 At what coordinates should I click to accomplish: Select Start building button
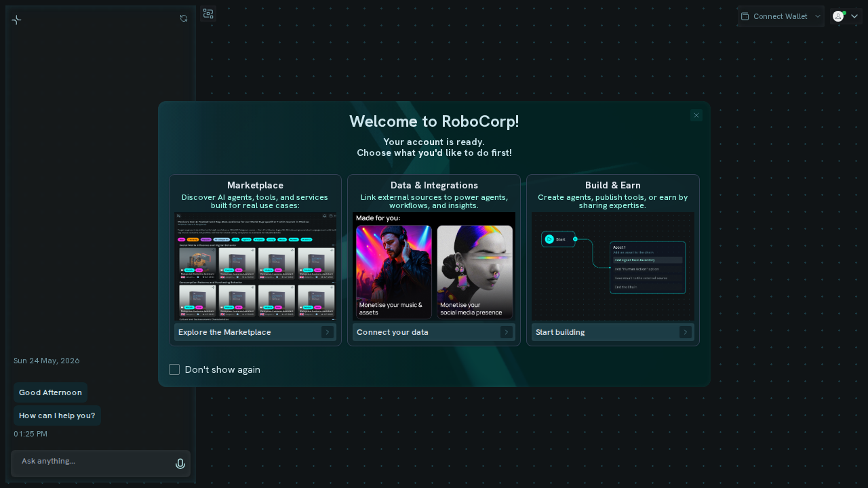click(613, 332)
